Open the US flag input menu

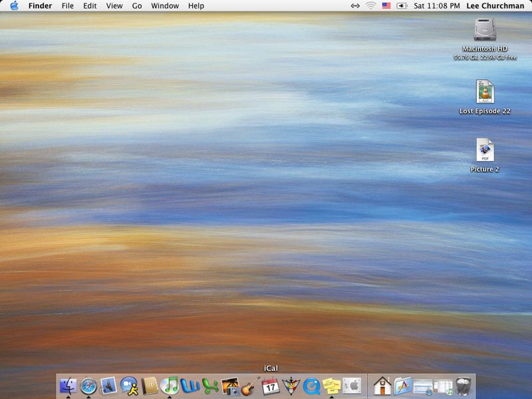pos(386,6)
